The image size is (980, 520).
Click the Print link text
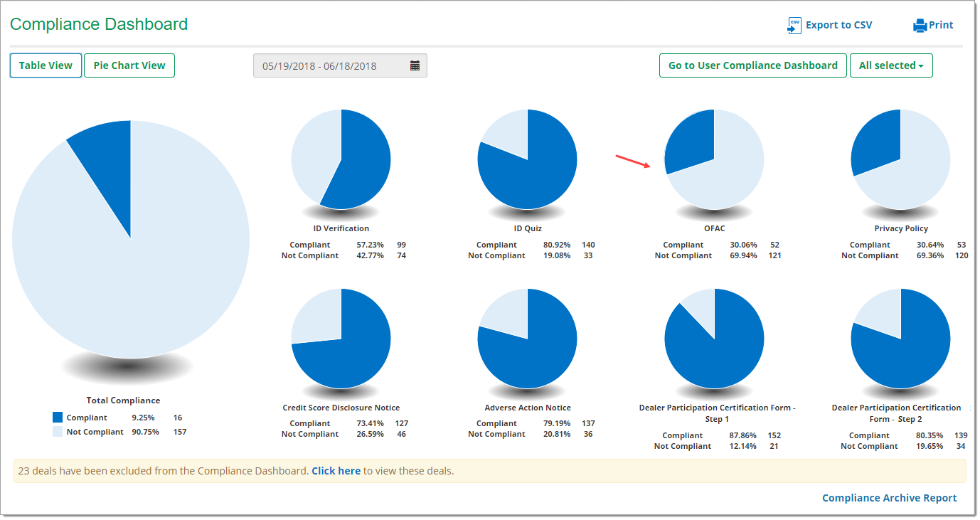(x=941, y=25)
